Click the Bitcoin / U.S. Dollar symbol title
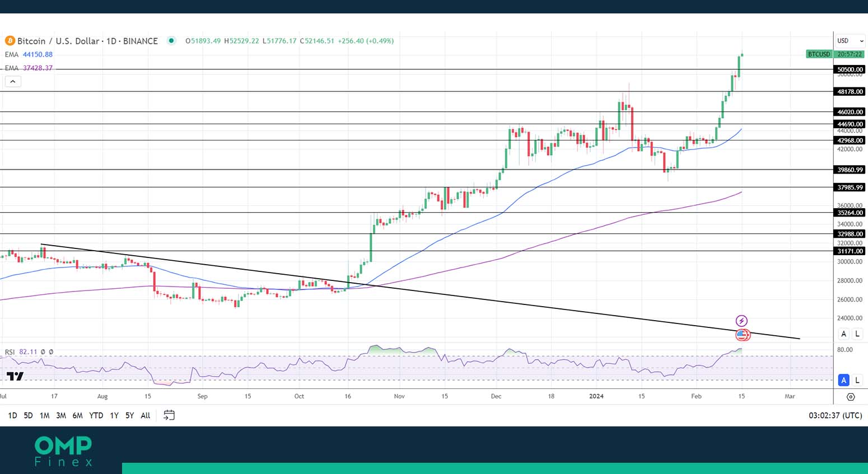This screenshot has height=474, width=868. coord(87,41)
